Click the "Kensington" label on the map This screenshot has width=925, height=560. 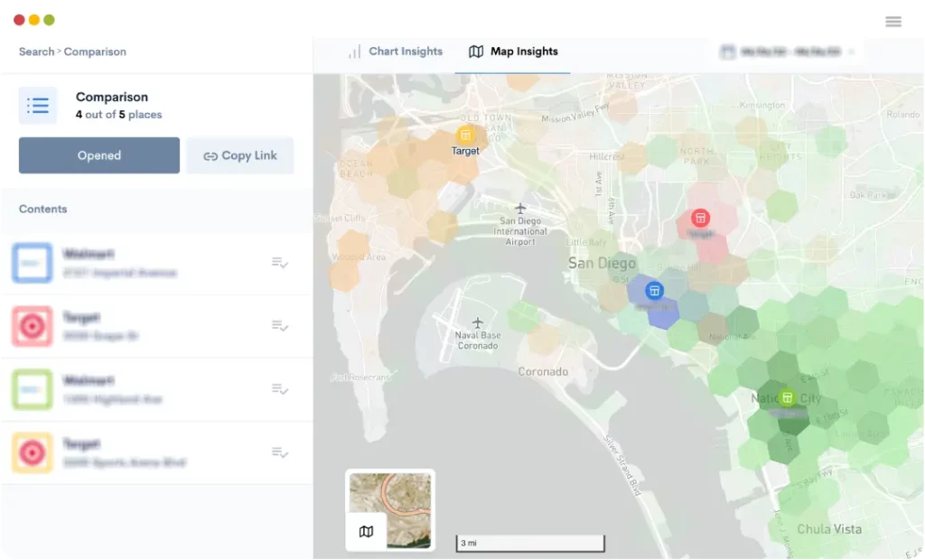762,105
